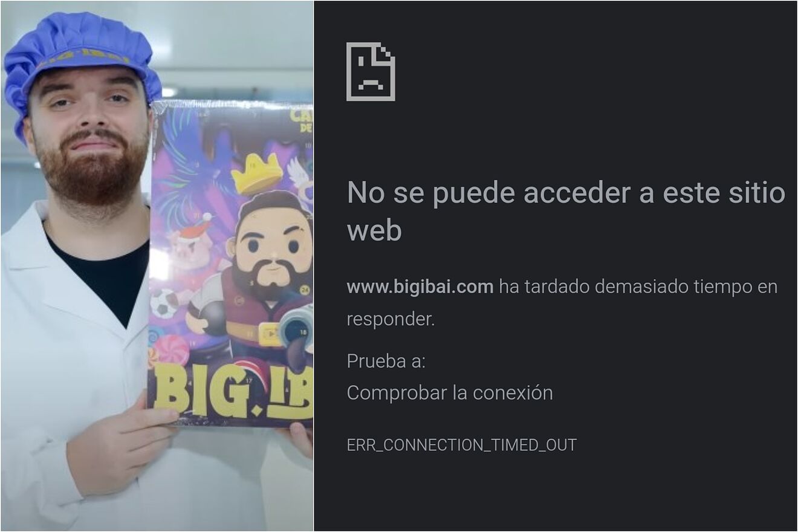
Task: Click the Comprobar la conexión suggestion
Action: (x=450, y=393)
